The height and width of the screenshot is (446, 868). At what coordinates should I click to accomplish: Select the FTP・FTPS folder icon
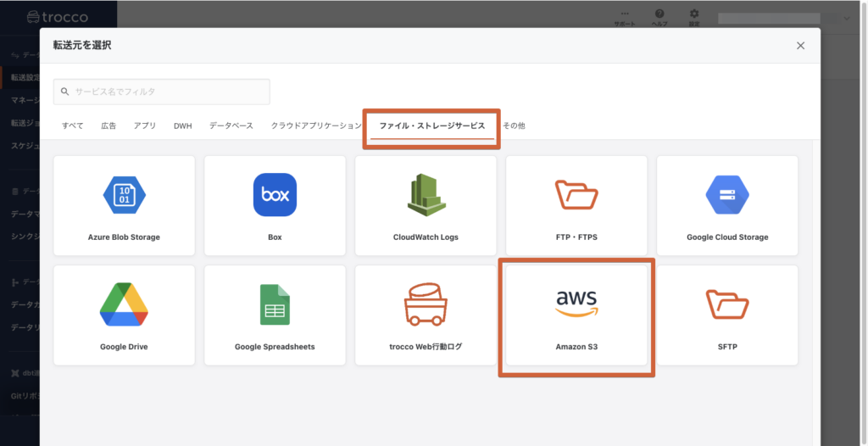point(576,195)
